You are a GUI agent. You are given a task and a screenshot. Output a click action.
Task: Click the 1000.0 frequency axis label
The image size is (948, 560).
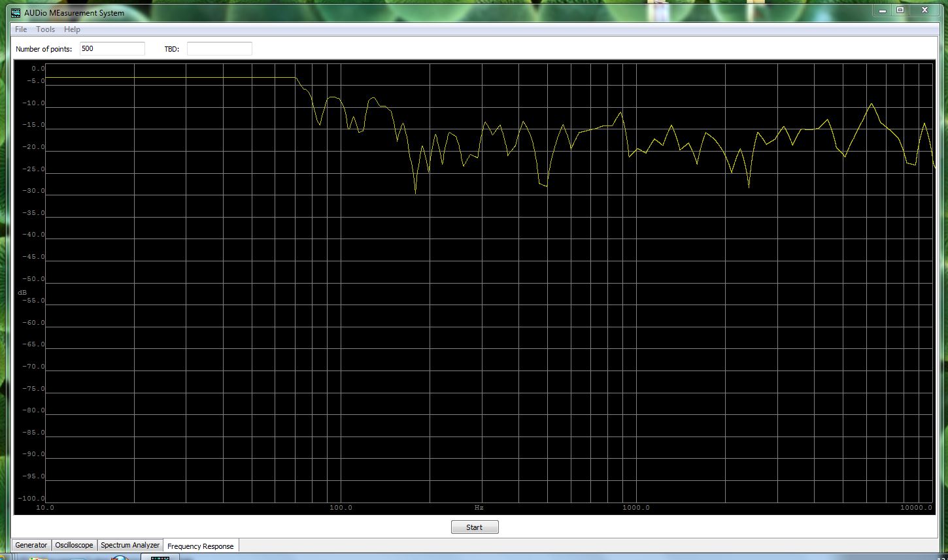pos(636,508)
